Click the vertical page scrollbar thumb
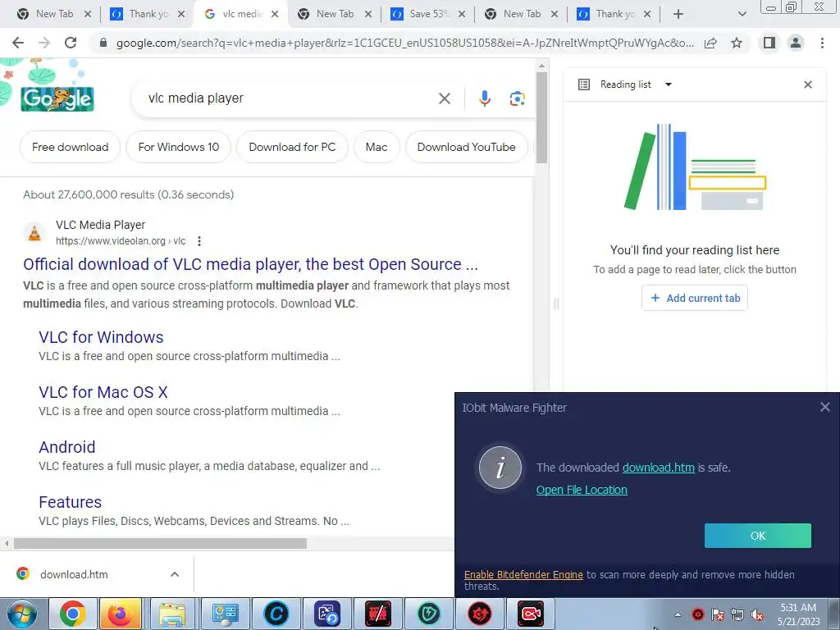Screen dimensions: 840x630 (x=541, y=116)
